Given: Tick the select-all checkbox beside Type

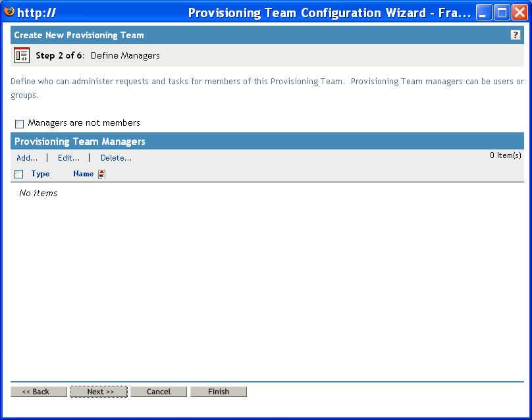Looking at the screenshot, I should [x=18, y=174].
